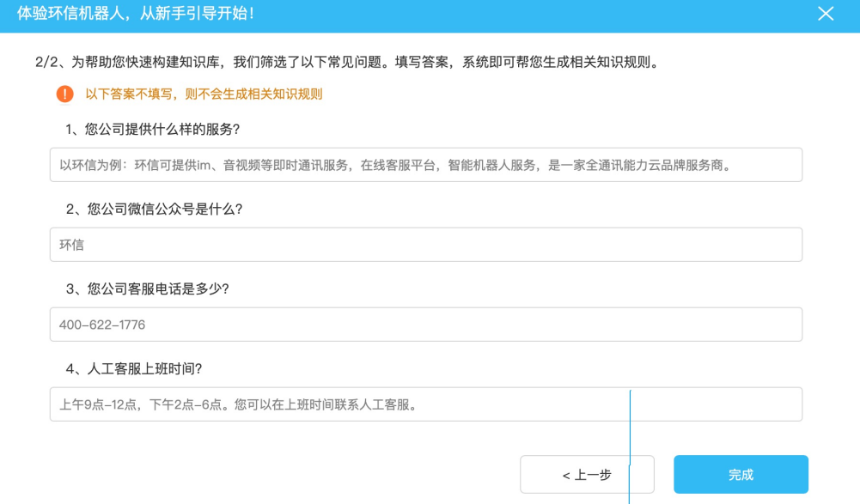This screenshot has height=504, width=860.
Task: Click the sentence 填写答案，系统即可帮您生成相关知识规则
Action: coord(527,63)
